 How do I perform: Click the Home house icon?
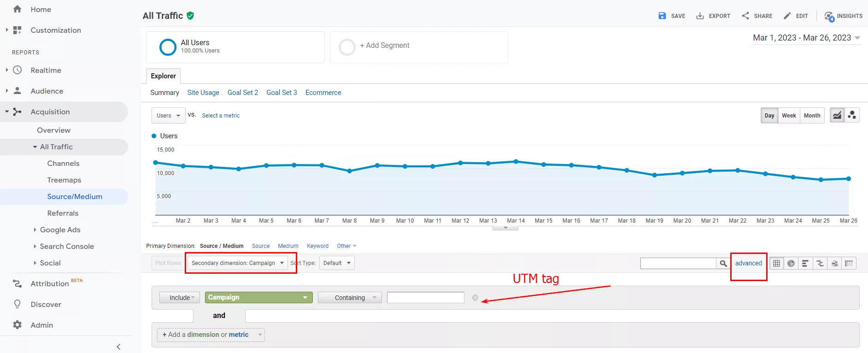point(18,9)
